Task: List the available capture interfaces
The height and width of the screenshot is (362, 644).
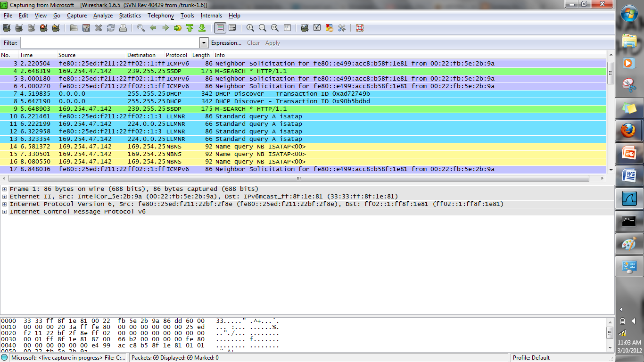Action: click(7, 28)
